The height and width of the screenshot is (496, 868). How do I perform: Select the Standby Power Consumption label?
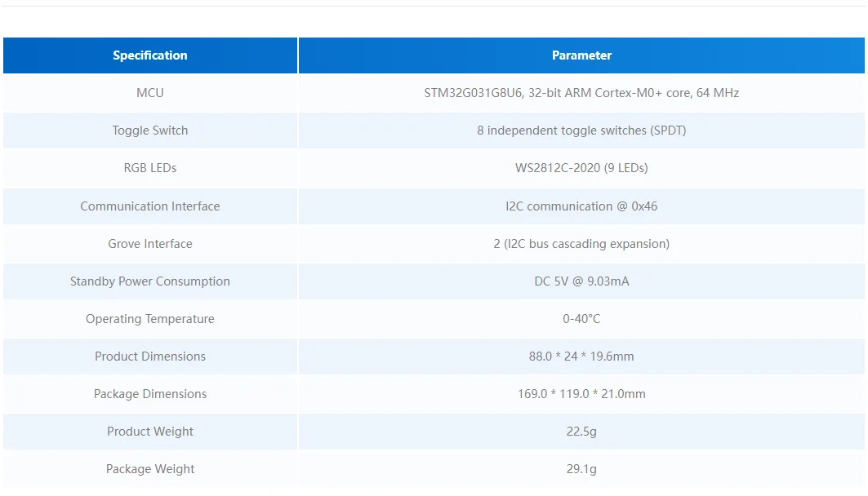150,281
